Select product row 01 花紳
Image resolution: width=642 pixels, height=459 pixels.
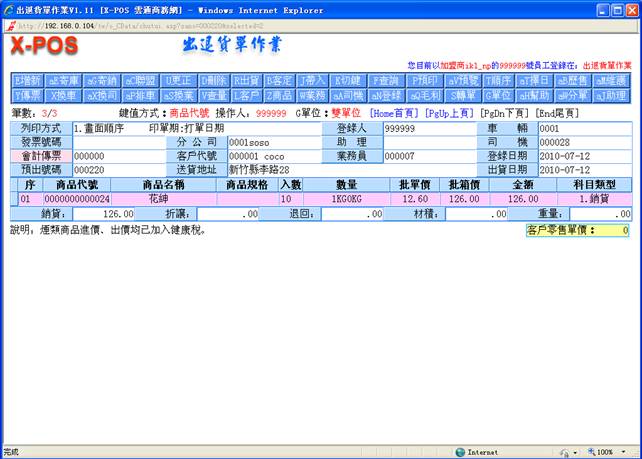click(x=157, y=199)
